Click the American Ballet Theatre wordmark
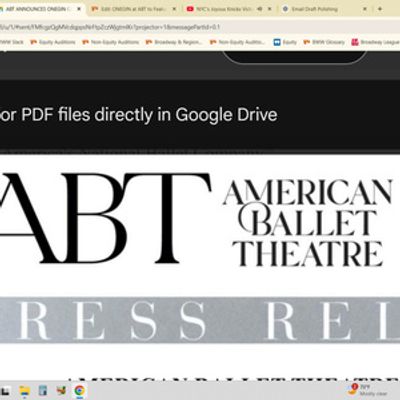 (x=307, y=223)
